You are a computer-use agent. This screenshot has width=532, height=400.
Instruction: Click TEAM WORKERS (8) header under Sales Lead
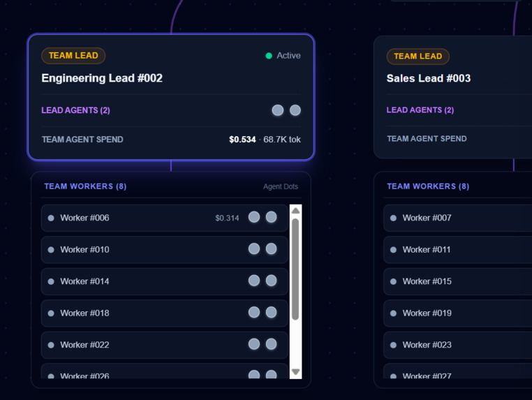tap(428, 186)
